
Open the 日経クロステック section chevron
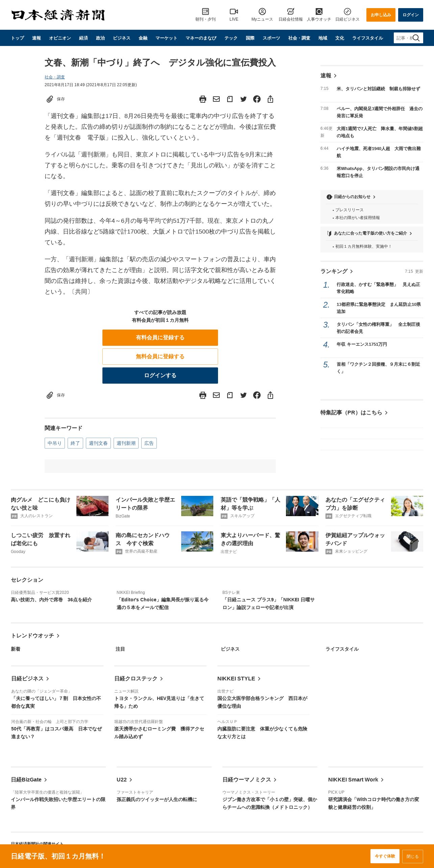162,679
